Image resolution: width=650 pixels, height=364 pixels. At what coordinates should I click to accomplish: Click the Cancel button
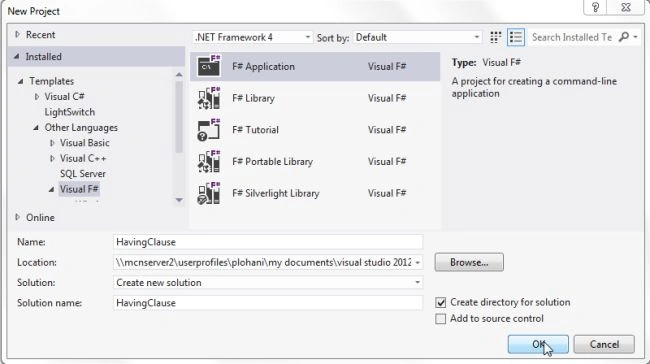tap(604, 344)
